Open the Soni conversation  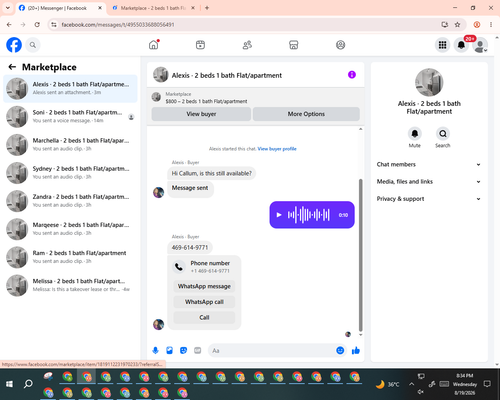click(x=70, y=117)
